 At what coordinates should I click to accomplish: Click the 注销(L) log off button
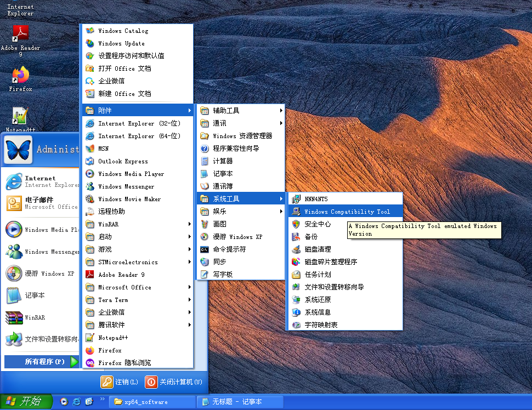120,382
